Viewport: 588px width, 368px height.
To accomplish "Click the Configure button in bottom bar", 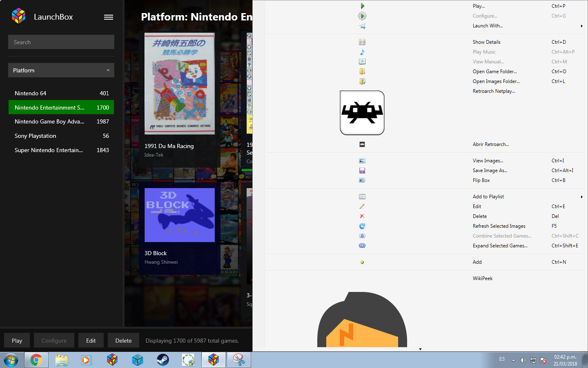I will pos(54,341).
